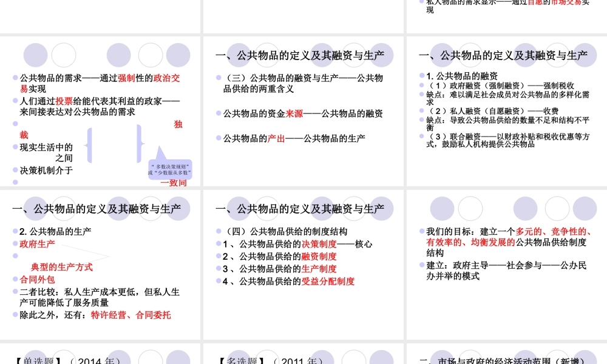
Task: Click the red text '合同外包'
Action: 37,280
